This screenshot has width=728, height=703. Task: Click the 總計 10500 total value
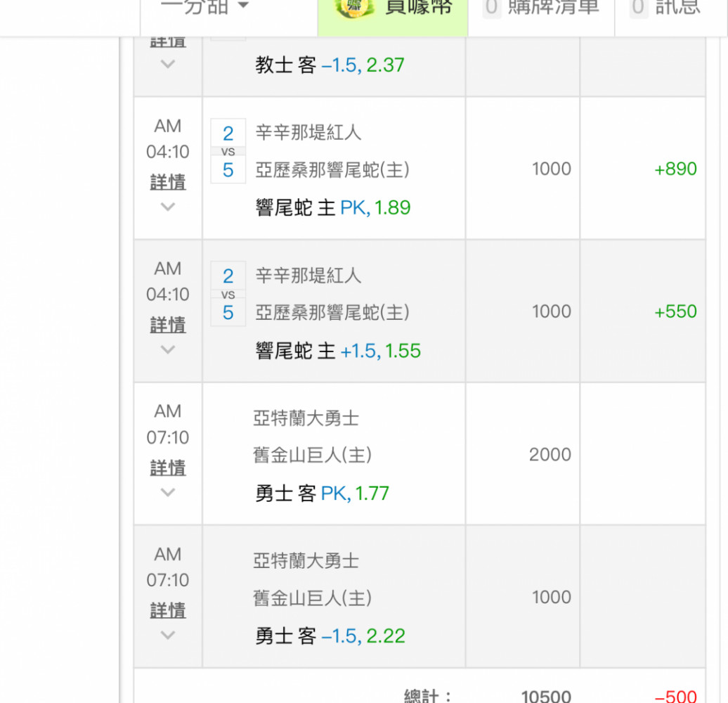click(x=546, y=696)
